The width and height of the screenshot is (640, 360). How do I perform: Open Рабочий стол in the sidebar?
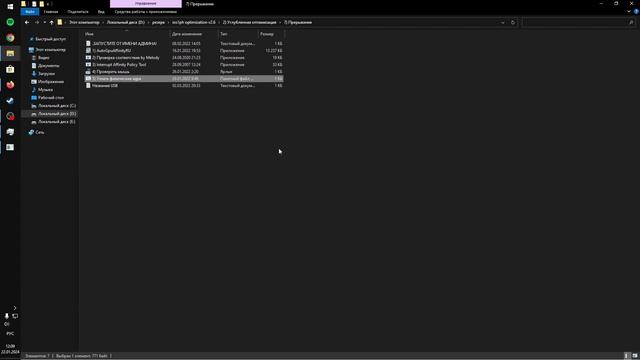[x=51, y=98]
